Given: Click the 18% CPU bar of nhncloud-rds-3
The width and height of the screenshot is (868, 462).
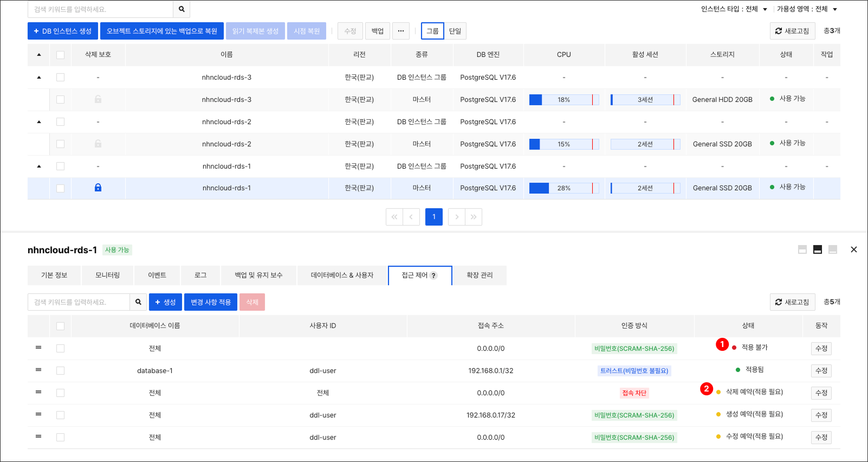Looking at the screenshot, I should [564, 100].
